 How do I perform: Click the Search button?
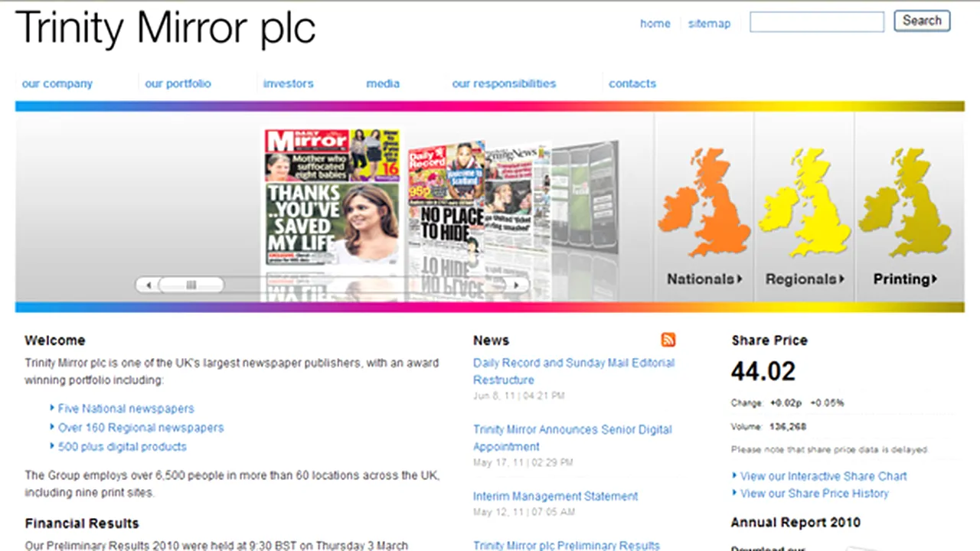(922, 21)
